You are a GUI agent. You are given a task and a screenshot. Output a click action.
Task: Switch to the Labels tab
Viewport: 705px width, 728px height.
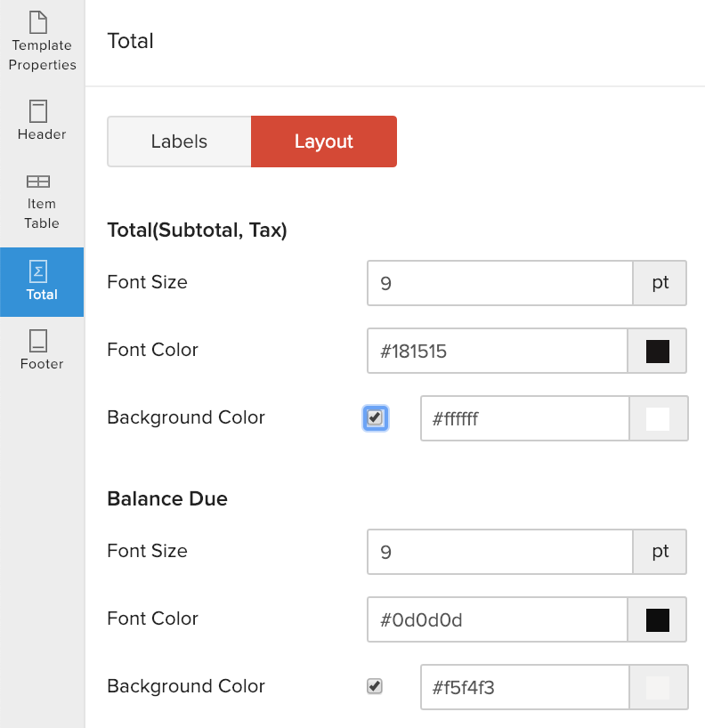[x=179, y=142]
